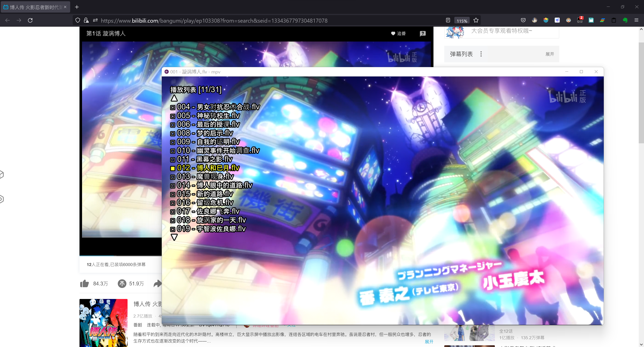Switch to the 博人传 browser tab
The height and width of the screenshot is (347, 644).
(x=35, y=7)
